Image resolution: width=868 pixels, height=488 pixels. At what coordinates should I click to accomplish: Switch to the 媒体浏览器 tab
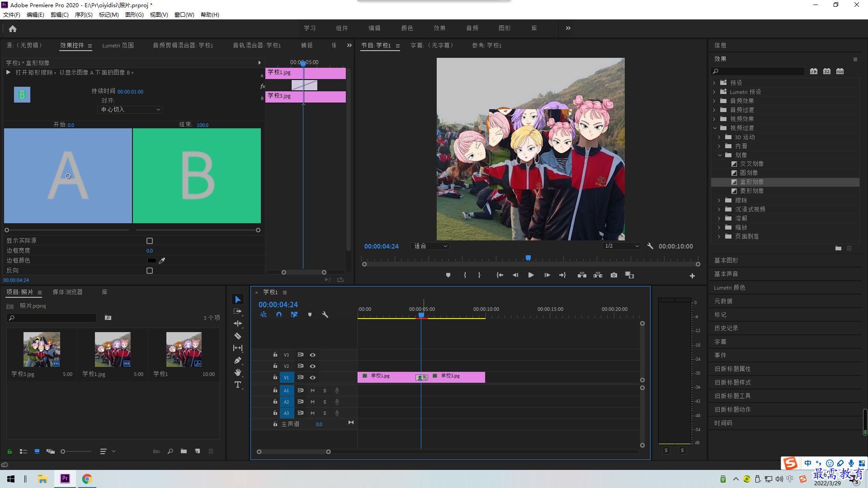pyautogui.click(x=67, y=292)
